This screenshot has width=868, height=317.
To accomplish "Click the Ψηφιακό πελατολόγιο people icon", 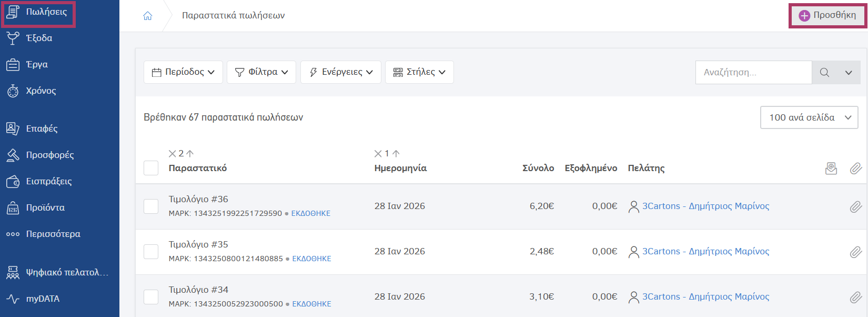I will [x=13, y=272].
